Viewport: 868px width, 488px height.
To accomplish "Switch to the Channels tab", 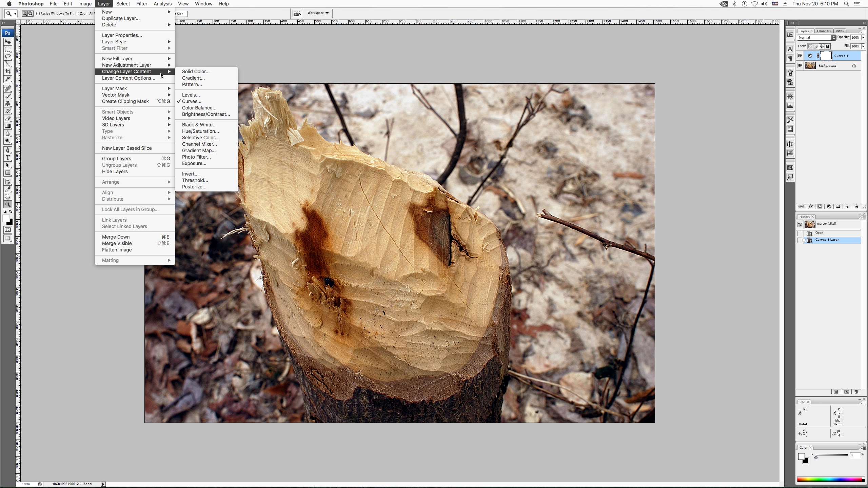I will pos(824,31).
